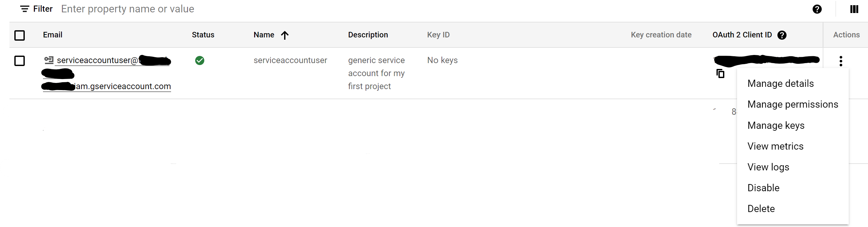Viewport: 868px width, 227px height.
Task: Click the green enabled status checkmark
Action: (x=199, y=60)
